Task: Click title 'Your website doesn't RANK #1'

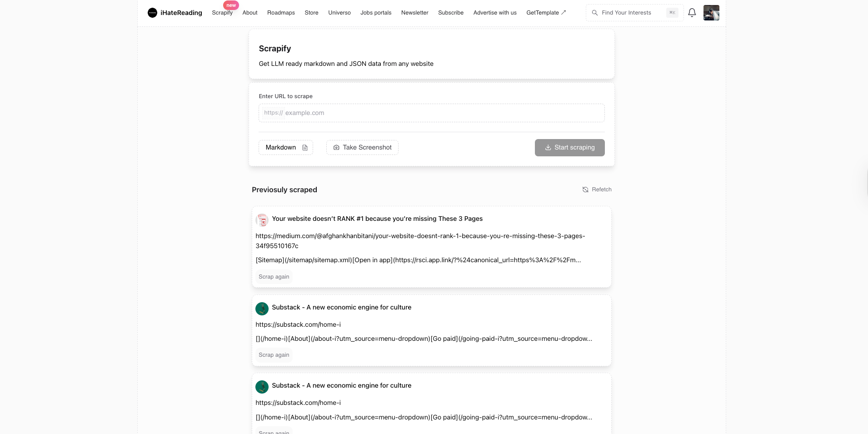Action: (377, 219)
